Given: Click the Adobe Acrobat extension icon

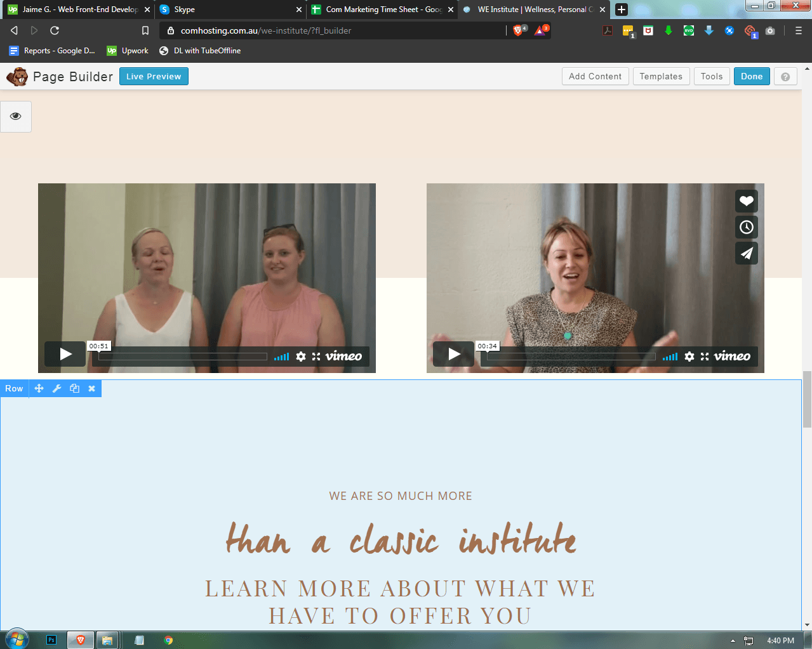Looking at the screenshot, I should click(x=608, y=30).
